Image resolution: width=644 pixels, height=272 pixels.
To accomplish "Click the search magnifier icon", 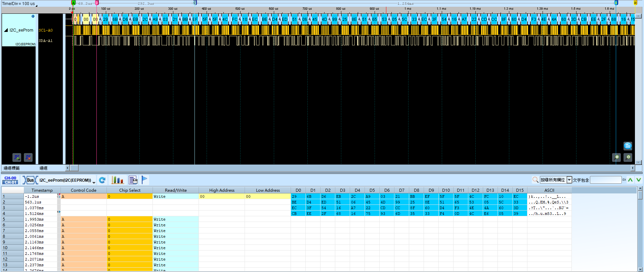I will 535,180.
